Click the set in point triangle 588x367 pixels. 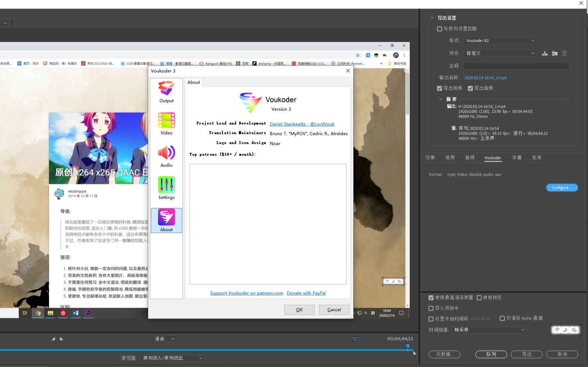click(53, 339)
